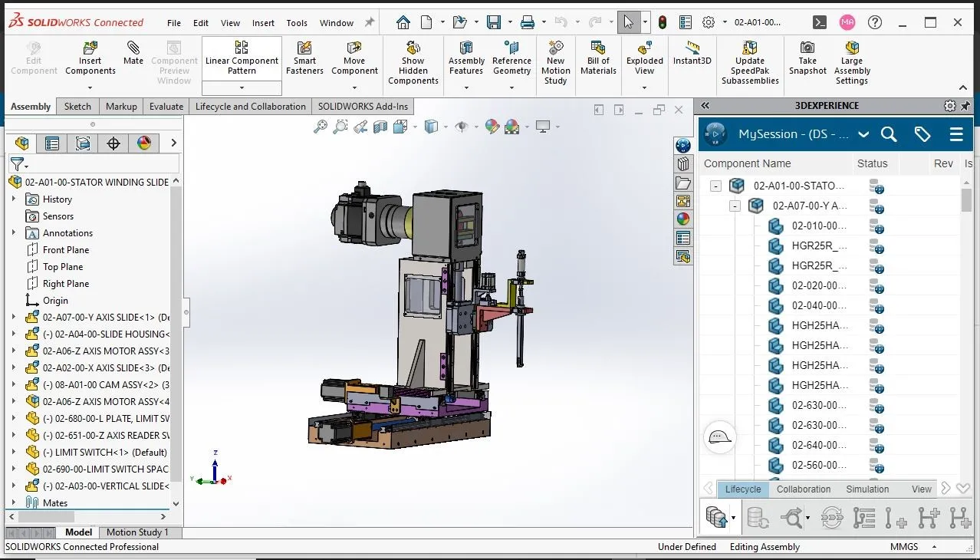Click the Section View icon
980x560 pixels.
pyautogui.click(x=380, y=126)
